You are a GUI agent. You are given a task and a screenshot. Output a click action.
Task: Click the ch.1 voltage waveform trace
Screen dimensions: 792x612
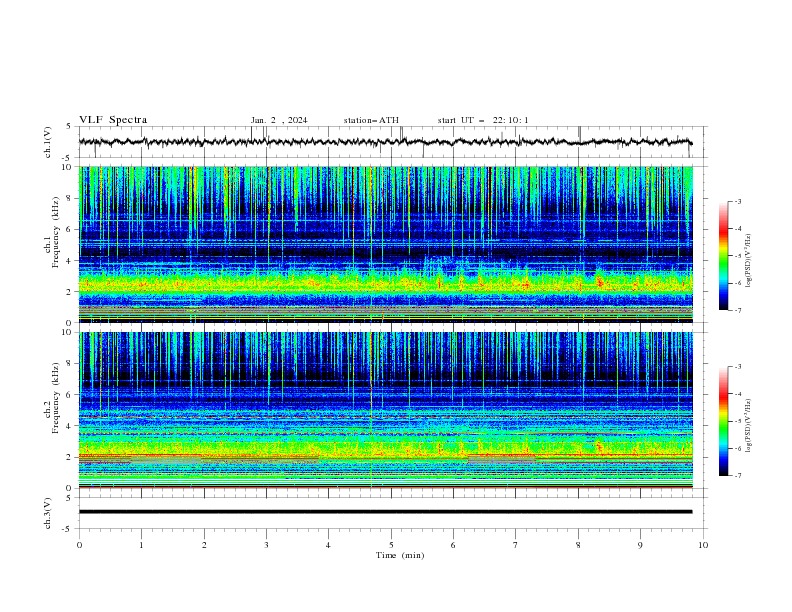(x=385, y=142)
